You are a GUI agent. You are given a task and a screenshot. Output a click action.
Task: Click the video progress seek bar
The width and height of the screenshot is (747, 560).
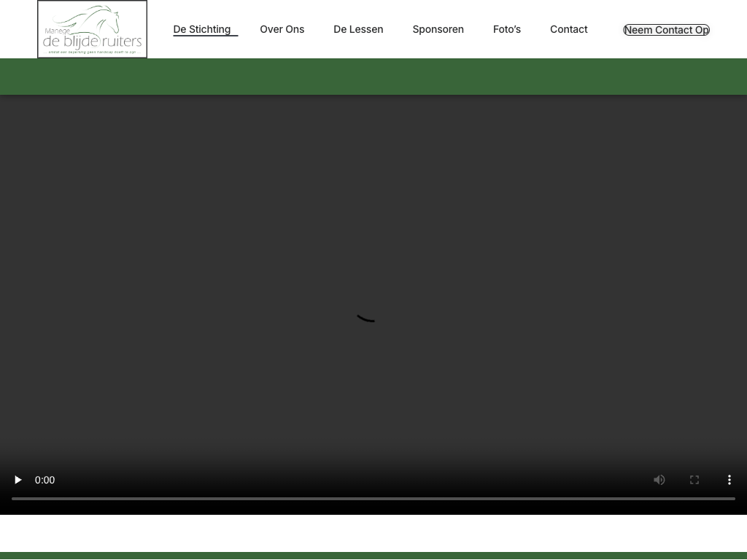coord(373,499)
